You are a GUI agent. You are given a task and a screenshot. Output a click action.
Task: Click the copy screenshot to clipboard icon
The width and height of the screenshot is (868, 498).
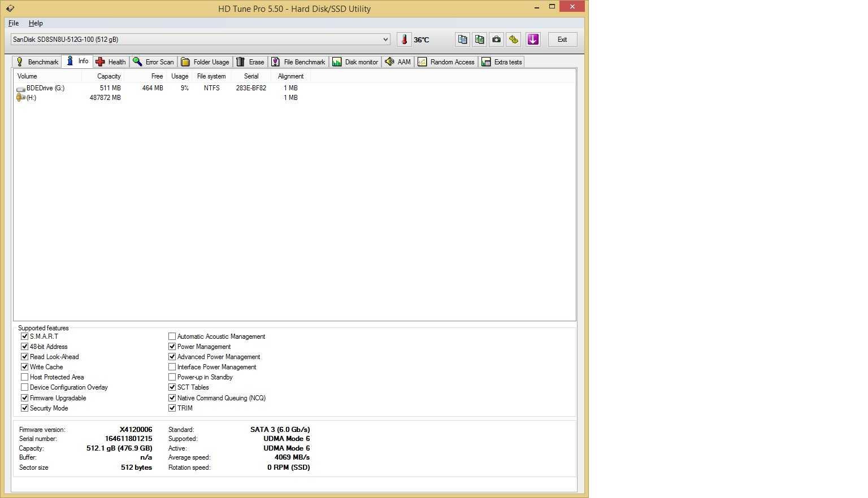click(x=479, y=40)
